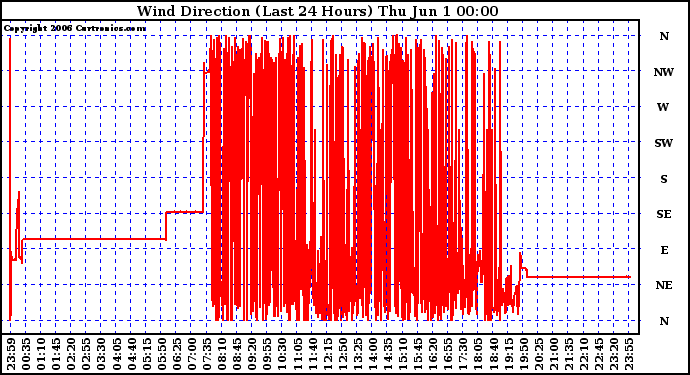The width and height of the screenshot is (690, 375).
Task: Click the '17:30' time axis label
Action: (x=463, y=354)
